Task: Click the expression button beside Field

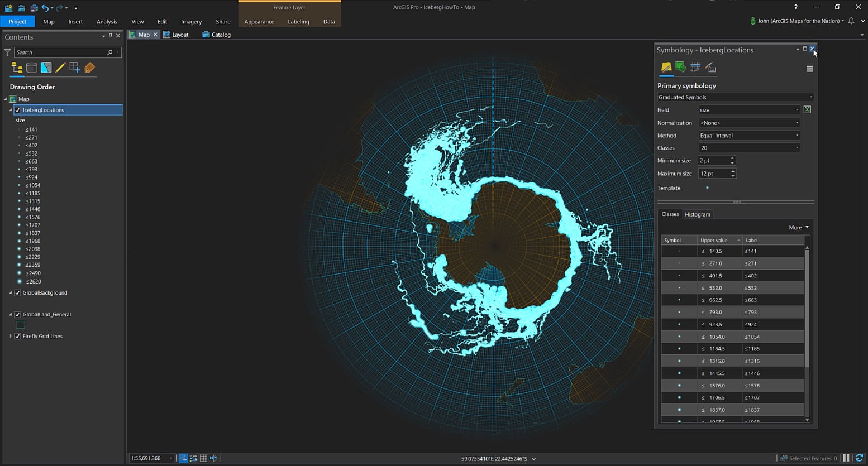Action: [807, 110]
